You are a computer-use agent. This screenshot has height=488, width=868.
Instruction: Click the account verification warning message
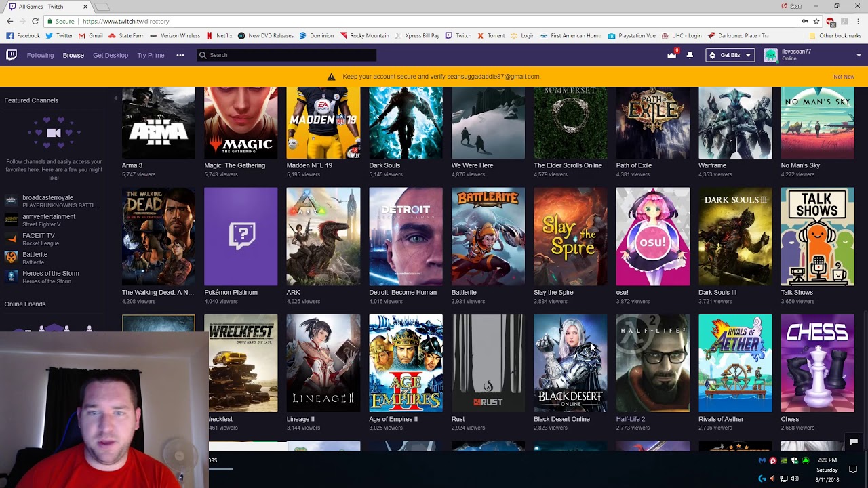[441, 77]
